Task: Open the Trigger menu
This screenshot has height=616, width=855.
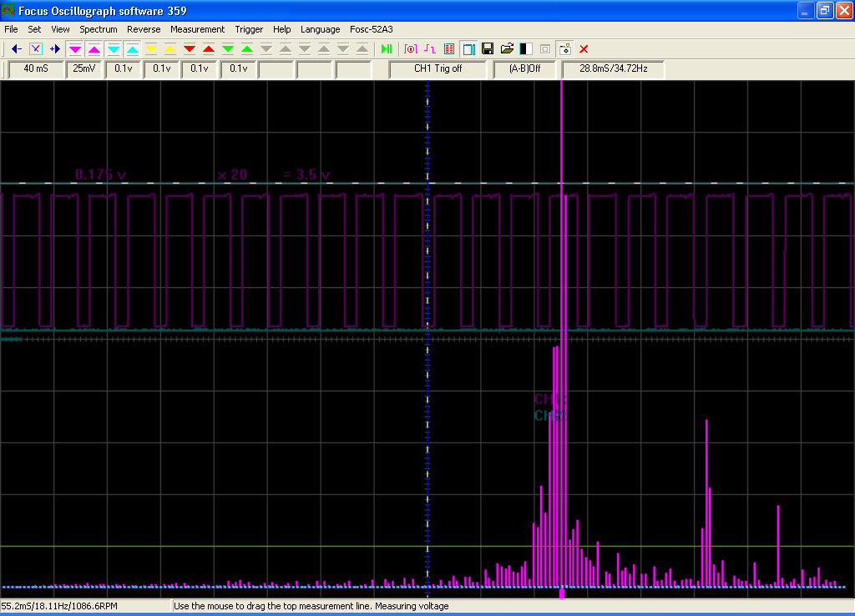Action: click(x=249, y=29)
